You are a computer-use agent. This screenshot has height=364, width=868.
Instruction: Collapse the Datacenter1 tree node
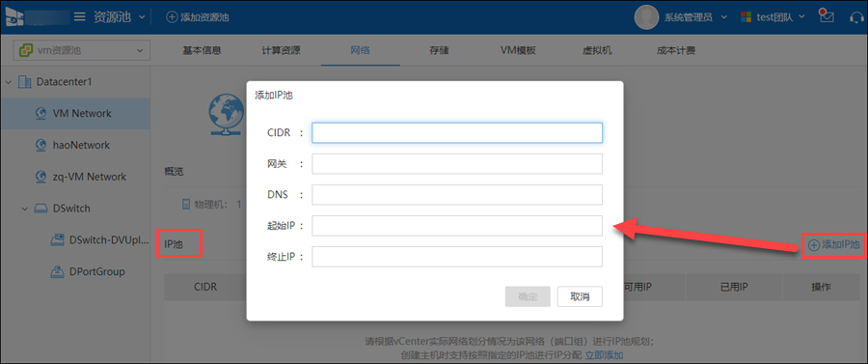pos(9,82)
